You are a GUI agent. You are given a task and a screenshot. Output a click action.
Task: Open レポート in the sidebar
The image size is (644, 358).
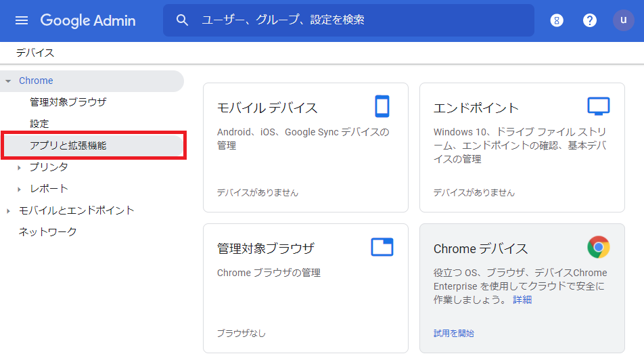pos(49,189)
